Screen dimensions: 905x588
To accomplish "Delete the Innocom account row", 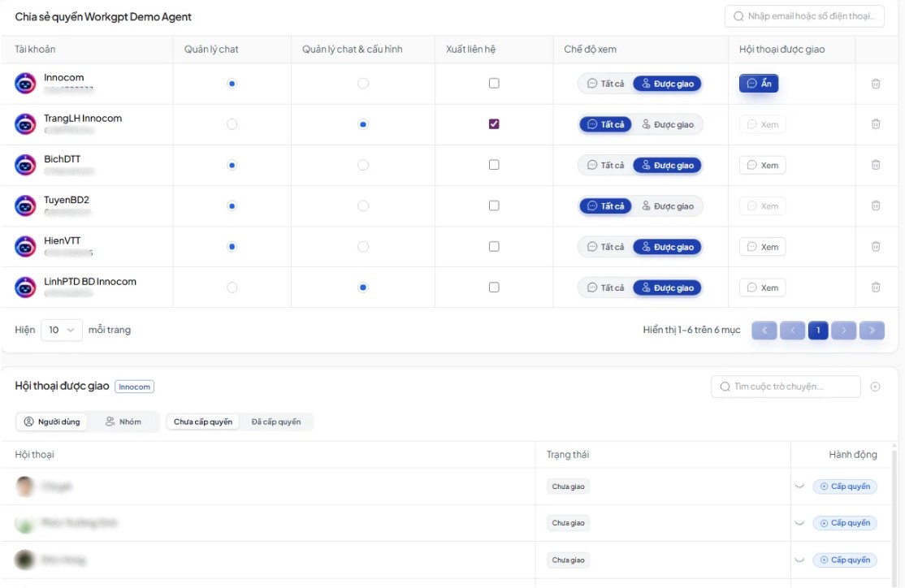I will 876,84.
